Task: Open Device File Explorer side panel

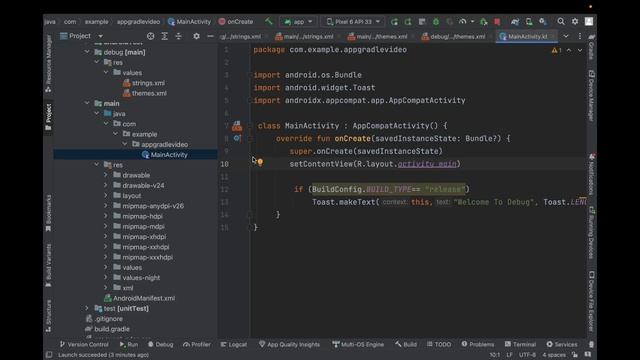Action: pos(591,301)
